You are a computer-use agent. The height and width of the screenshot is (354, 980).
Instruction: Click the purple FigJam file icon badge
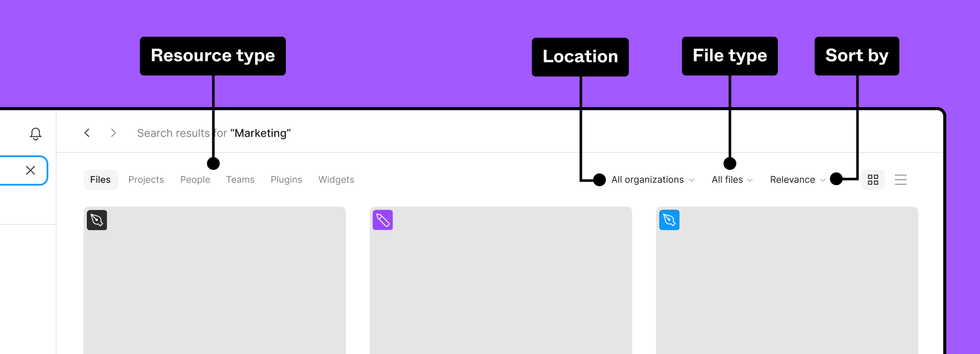point(383,220)
